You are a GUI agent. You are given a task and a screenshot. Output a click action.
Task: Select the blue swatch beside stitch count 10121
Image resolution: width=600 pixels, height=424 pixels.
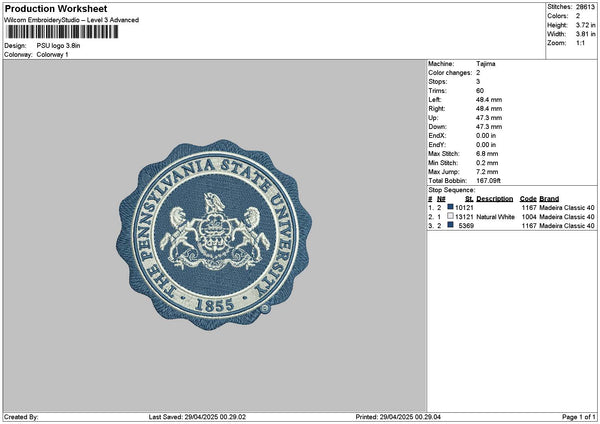450,207
